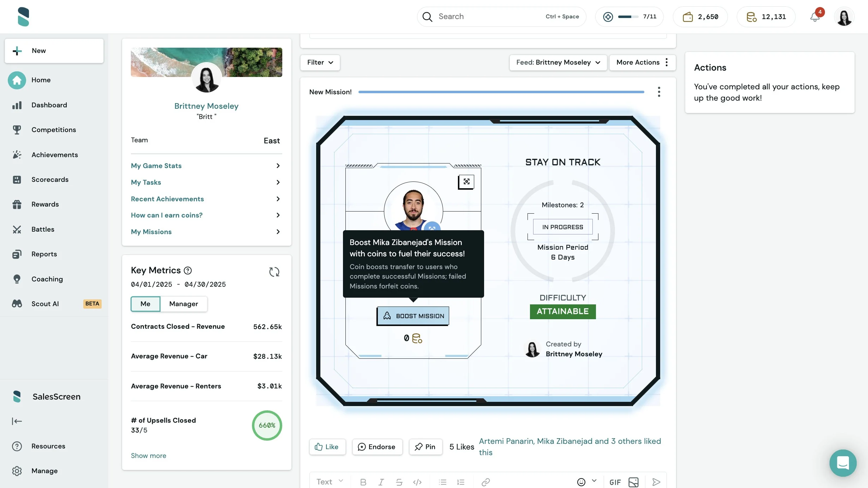Open the user avatar menu in the top bar
868x488 pixels.
pos(844,17)
